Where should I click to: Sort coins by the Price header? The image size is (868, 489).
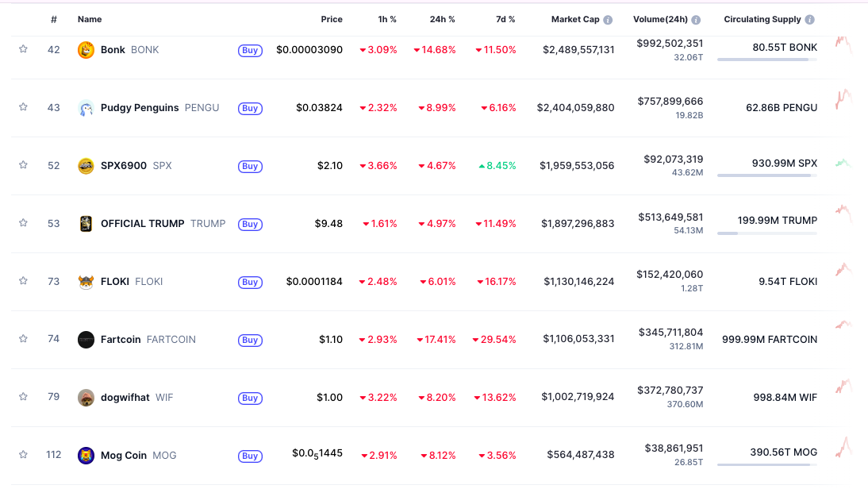[x=332, y=20]
